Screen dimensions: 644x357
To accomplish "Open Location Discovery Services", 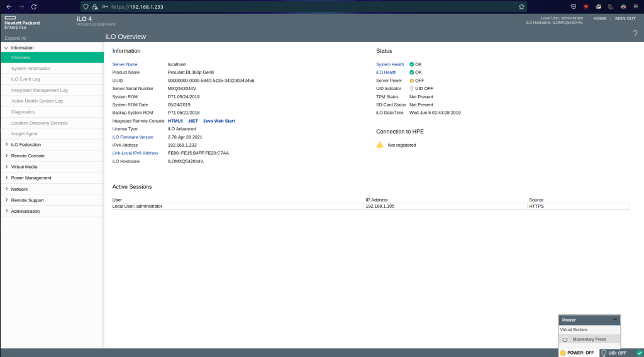I will tap(40, 123).
